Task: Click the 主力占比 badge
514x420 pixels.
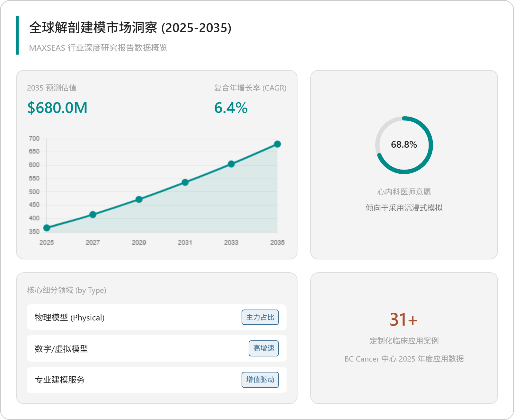Action: tap(260, 317)
